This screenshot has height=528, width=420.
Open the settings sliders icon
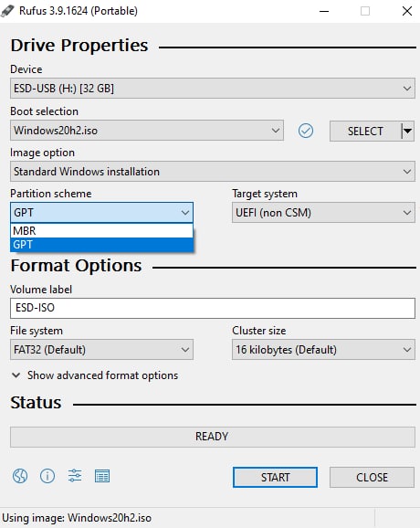pos(75,476)
